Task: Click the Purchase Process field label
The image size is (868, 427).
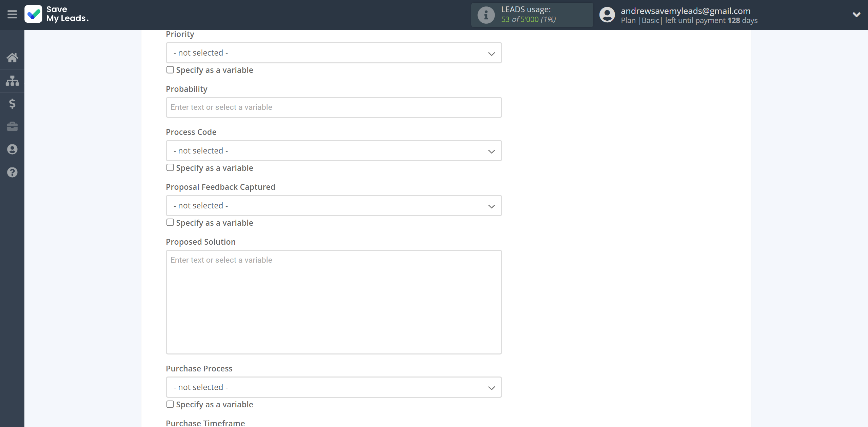Action: (x=199, y=369)
